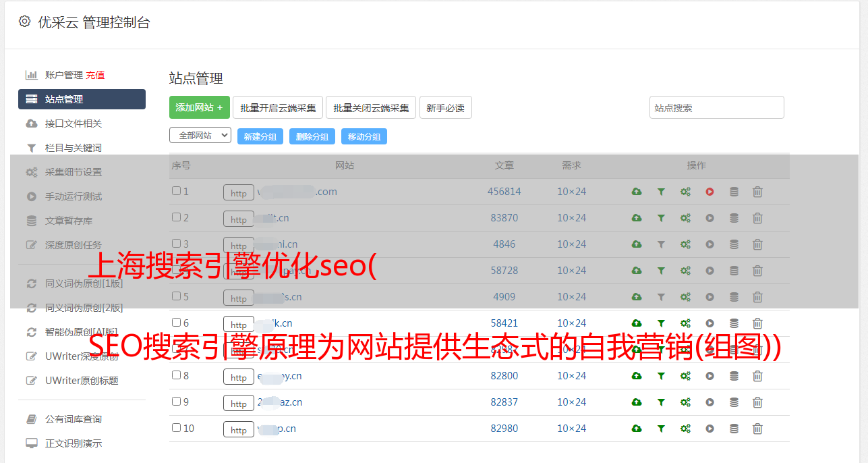
Task: Tick the checkbox for site row 5
Action: (x=176, y=296)
